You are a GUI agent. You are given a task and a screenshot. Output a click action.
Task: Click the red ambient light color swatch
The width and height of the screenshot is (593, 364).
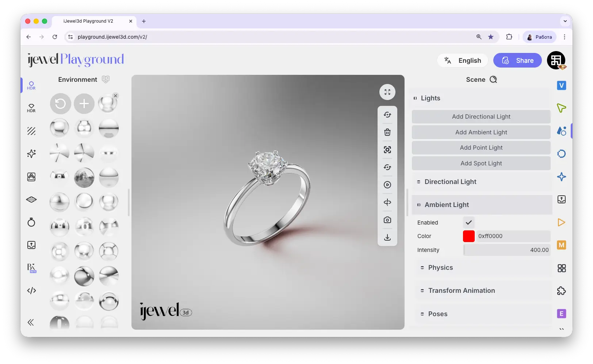468,236
